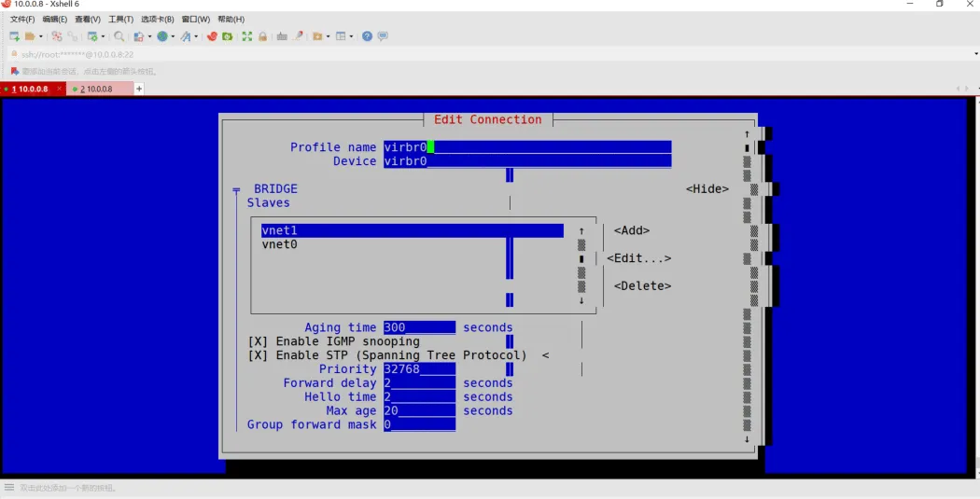Toggle the Enable STP checkbox

pos(258,354)
